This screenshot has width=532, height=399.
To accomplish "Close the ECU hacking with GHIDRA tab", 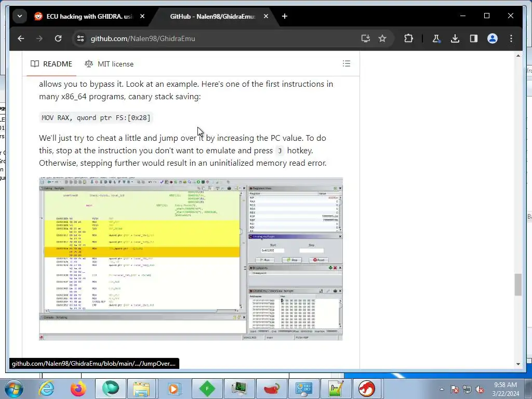I will tap(142, 16).
